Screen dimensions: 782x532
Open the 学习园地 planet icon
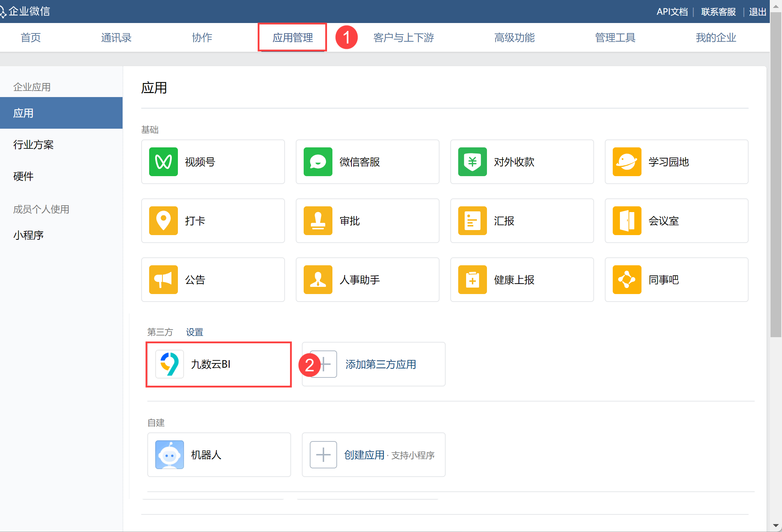(627, 162)
